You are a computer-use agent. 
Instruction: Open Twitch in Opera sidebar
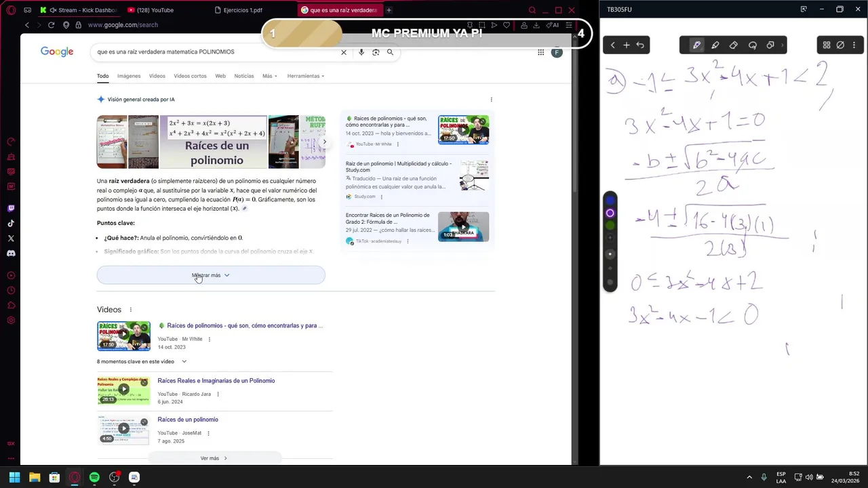coord(11,209)
